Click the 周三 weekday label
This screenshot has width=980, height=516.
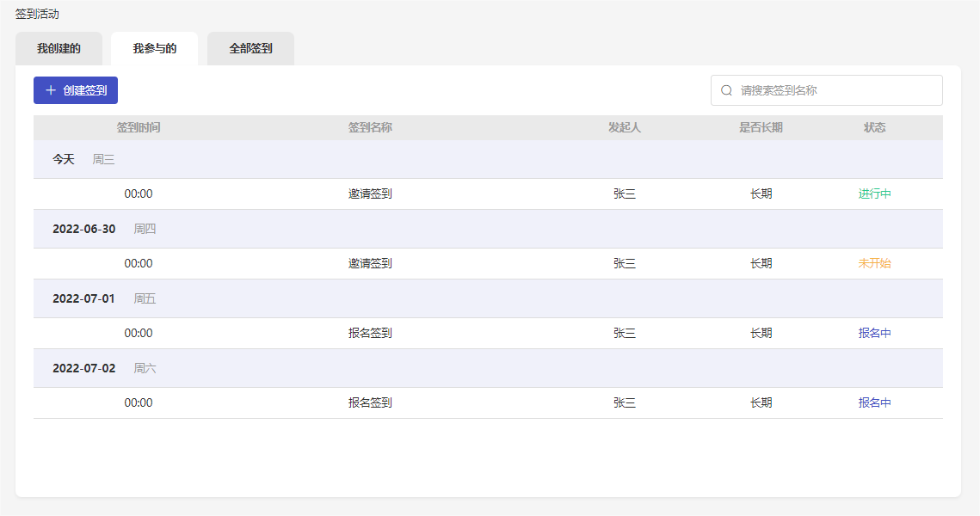click(103, 159)
